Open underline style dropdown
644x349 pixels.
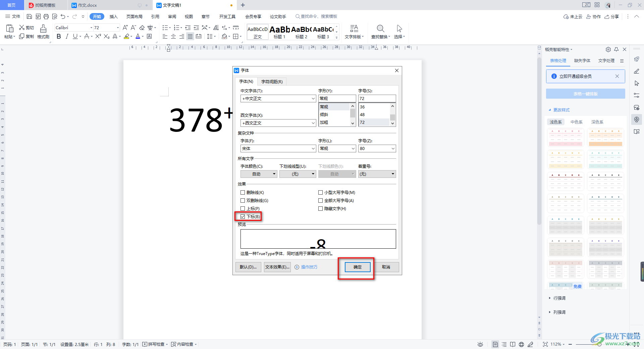point(298,174)
